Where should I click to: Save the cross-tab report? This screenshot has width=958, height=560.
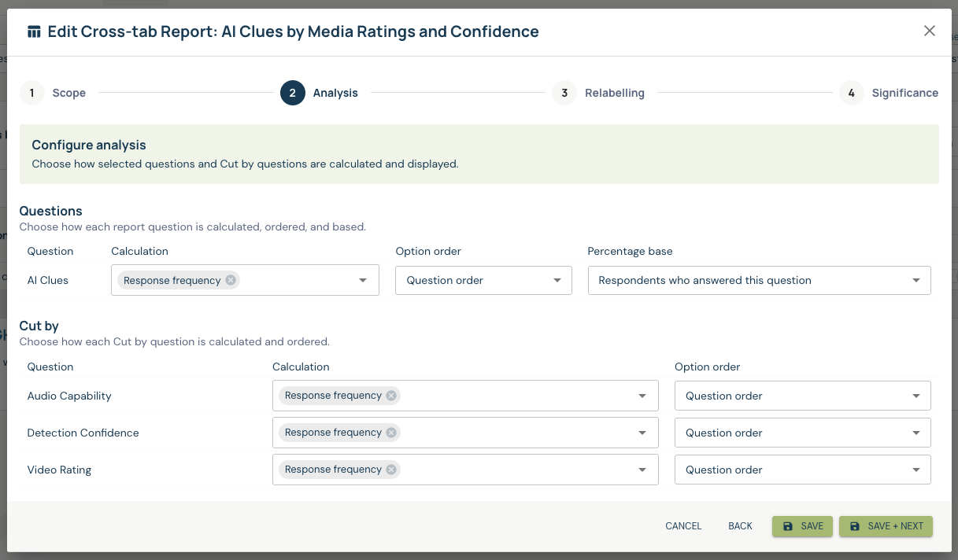pyautogui.click(x=802, y=526)
